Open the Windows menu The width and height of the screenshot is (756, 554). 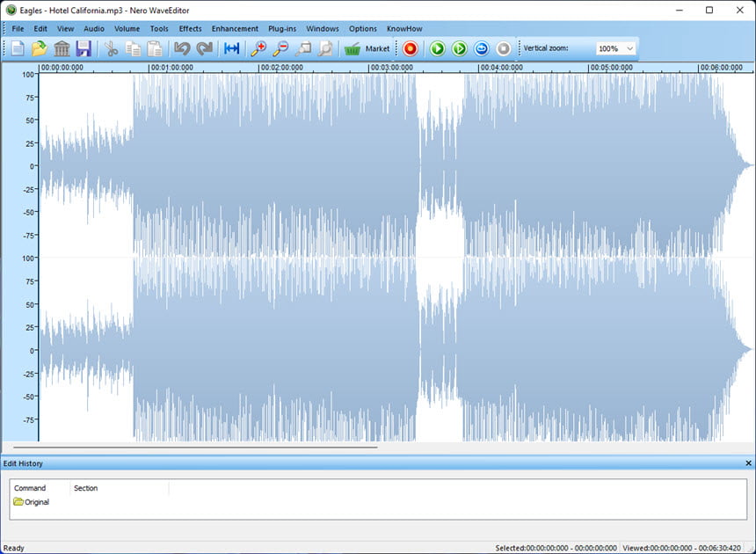pos(323,28)
